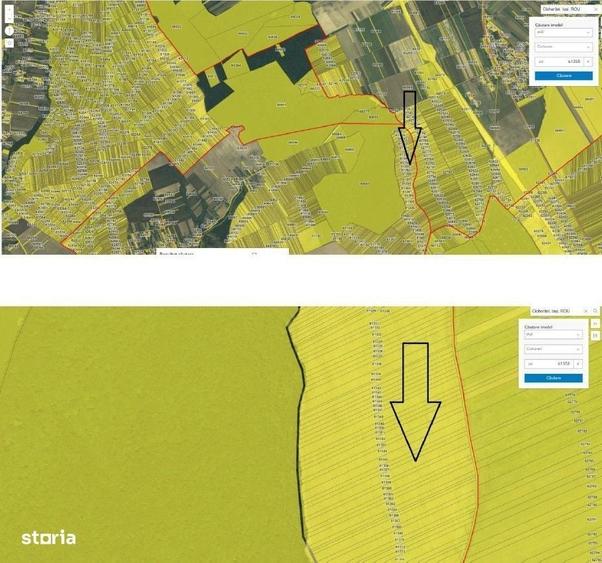The image size is (602, 563).
Task: Open locality dropdown in lower Căutare imobil panel
Action: tap(554, 349)
